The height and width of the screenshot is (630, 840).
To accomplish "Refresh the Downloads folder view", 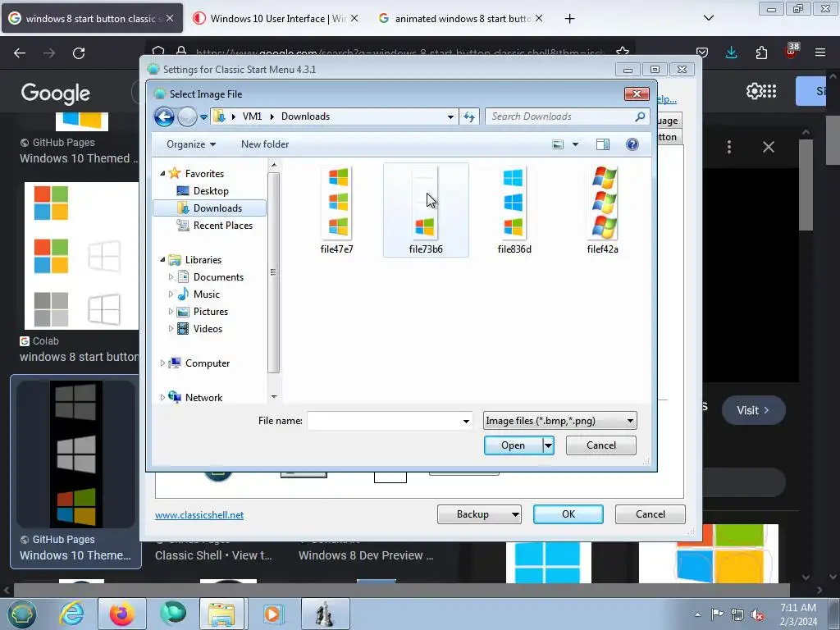I will tap(469, 116).
